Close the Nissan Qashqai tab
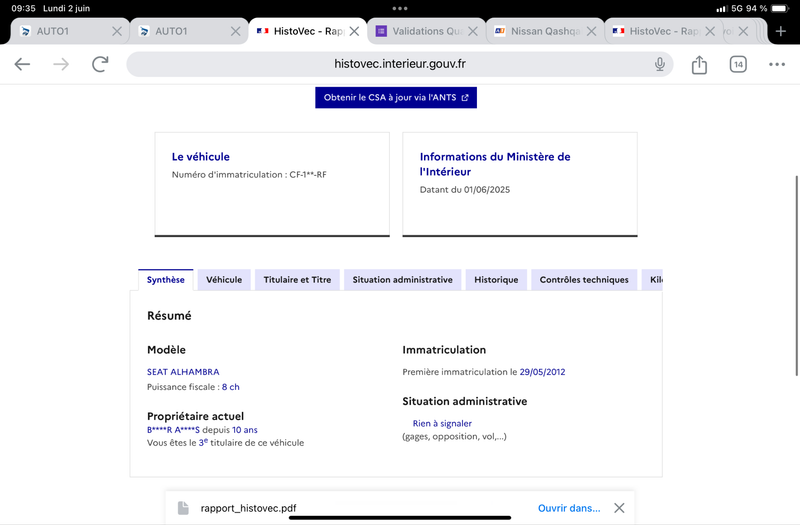800x525 pixels. coord(591,31)
